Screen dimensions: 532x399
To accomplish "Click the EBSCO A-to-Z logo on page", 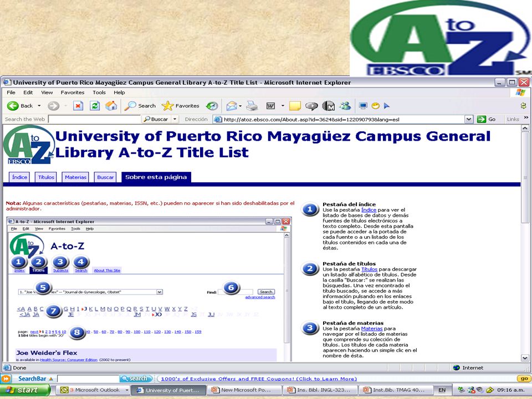I will [x=29, y=145].
